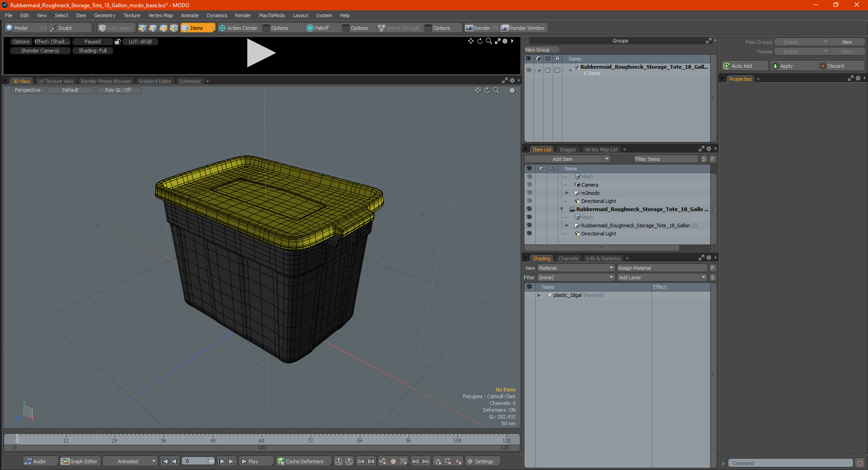The image size is (868, 470).
Task: Toggle visibility of Camera item
Action: [529, 185]
